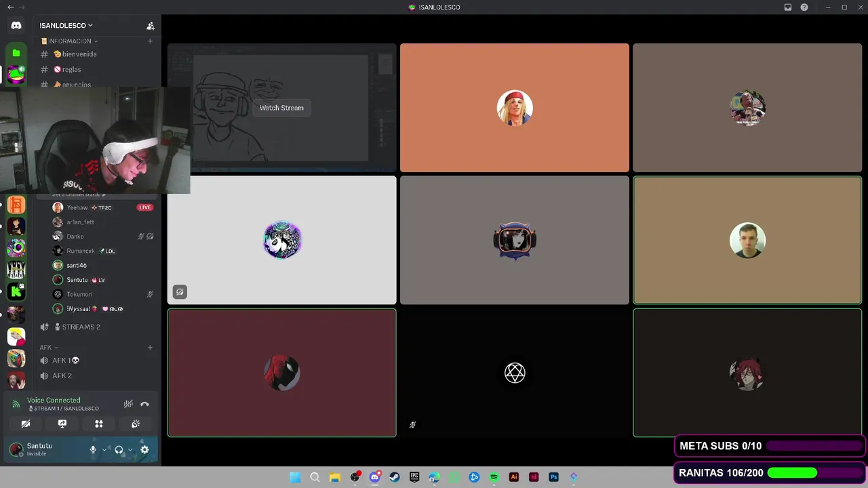The image size is (868, 488).
Task: Open the green folder server icon
Action: coord(16,53)
